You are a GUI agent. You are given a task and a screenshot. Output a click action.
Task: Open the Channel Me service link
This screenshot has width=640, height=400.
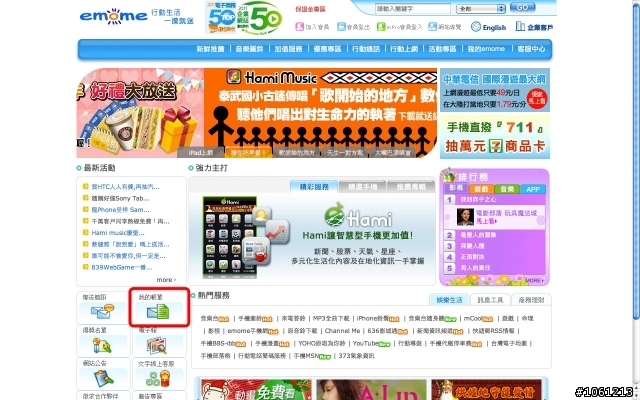pos(342,331)
